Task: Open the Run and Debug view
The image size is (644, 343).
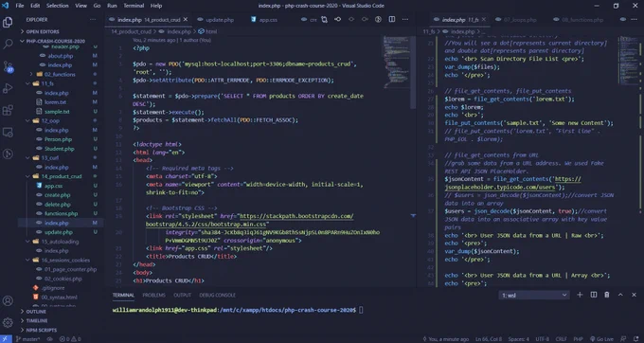Action: point(8,88)
